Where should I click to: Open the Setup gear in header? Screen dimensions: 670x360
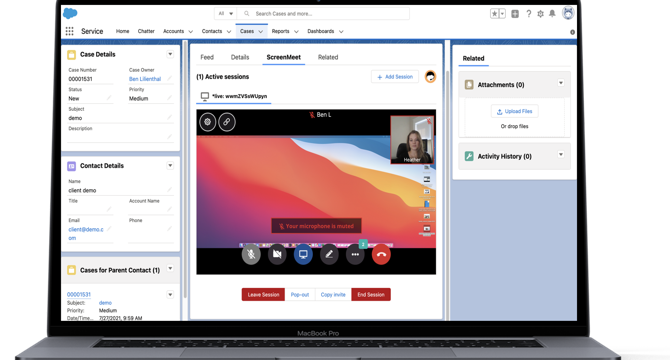point(541,14)
